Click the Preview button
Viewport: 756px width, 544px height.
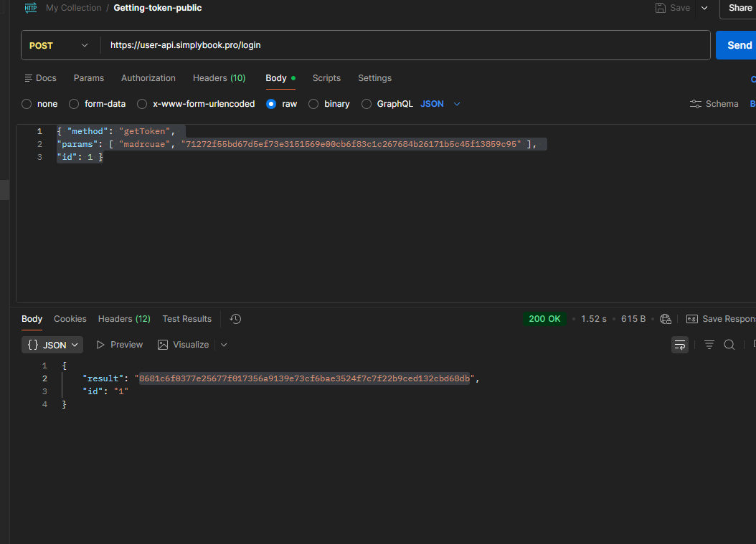pos(119,345)
